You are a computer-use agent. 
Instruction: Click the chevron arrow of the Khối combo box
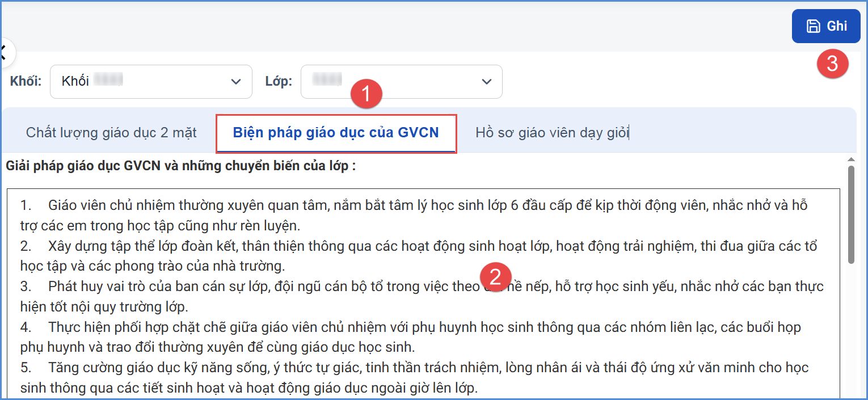click(236, 82)
